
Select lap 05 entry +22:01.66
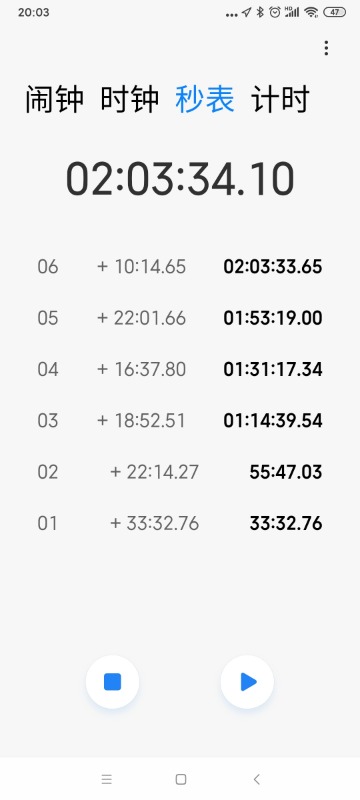tap(141, 318)
